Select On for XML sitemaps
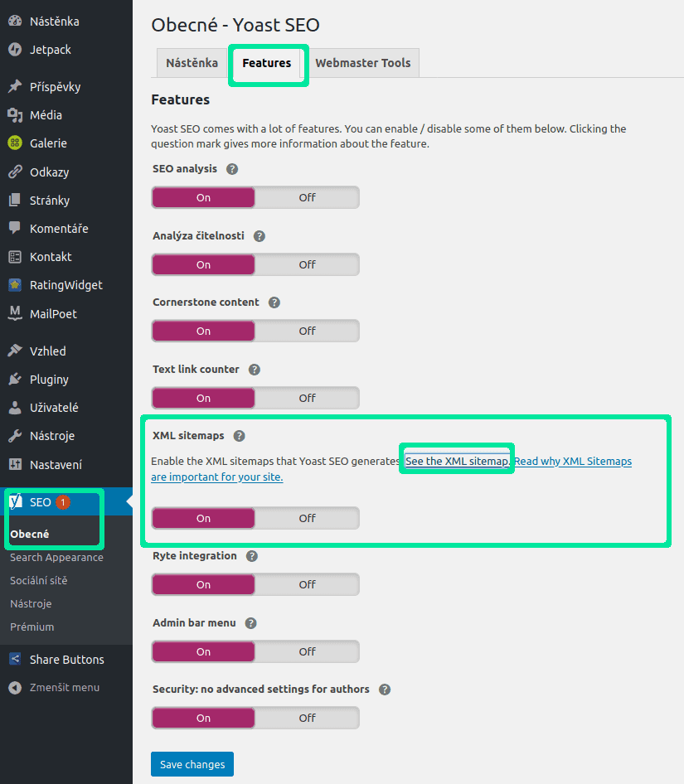This screenshot has width=684, height=784. click(203, 518)
